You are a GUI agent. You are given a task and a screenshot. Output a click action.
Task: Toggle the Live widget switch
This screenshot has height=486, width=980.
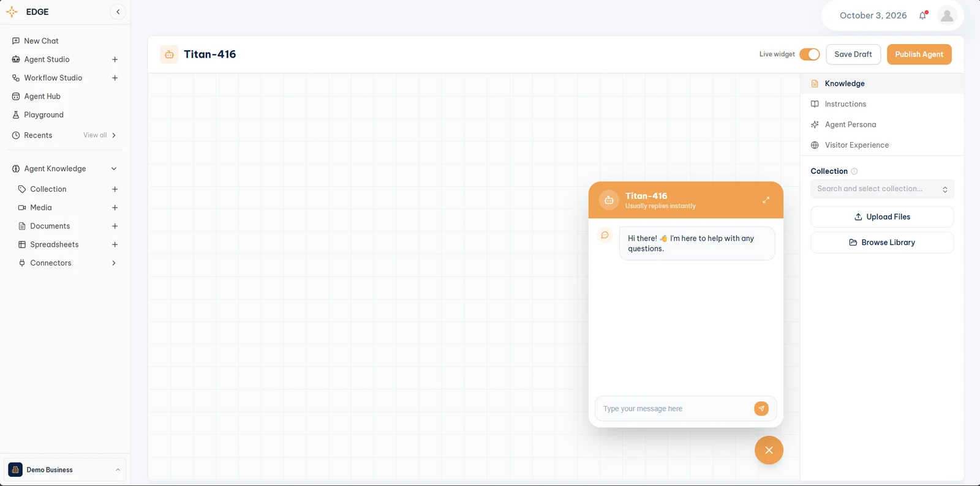(810, 54)
